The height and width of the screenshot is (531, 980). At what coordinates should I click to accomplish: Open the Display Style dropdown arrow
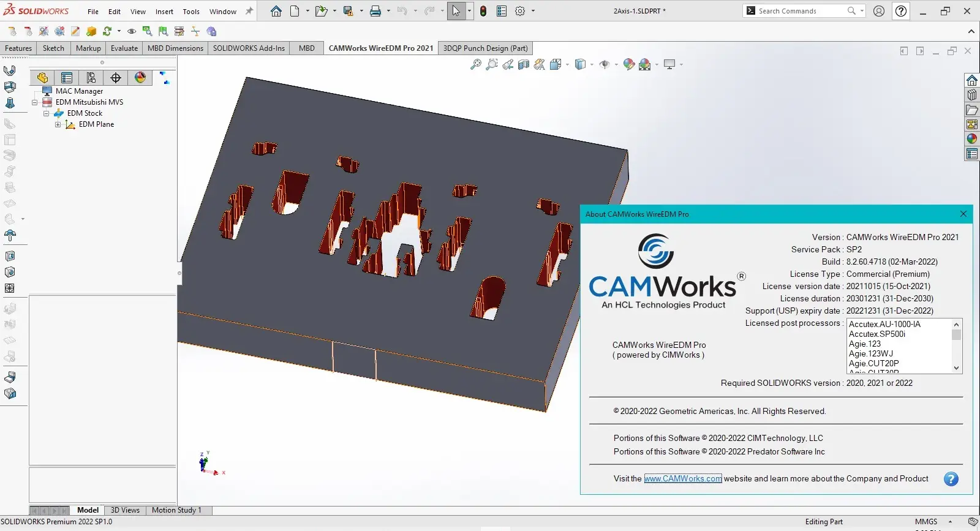(x=592, y=64)
